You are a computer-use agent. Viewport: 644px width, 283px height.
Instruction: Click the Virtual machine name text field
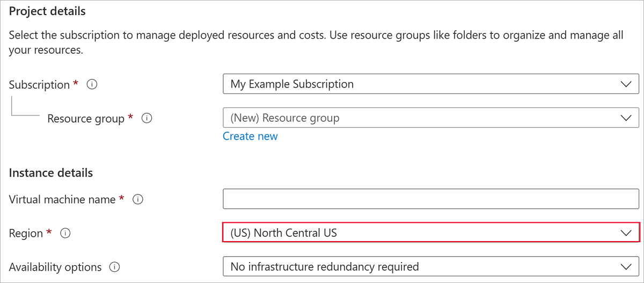coord(430,199)
